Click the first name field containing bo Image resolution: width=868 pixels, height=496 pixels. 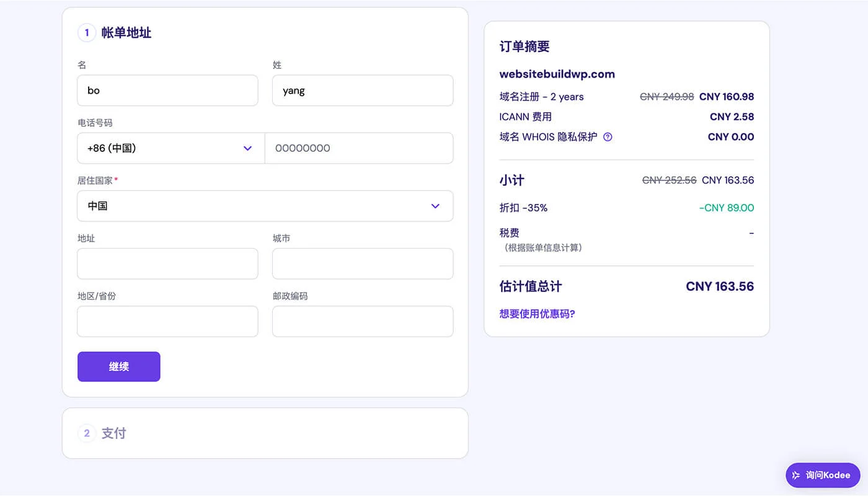point(167,90)
